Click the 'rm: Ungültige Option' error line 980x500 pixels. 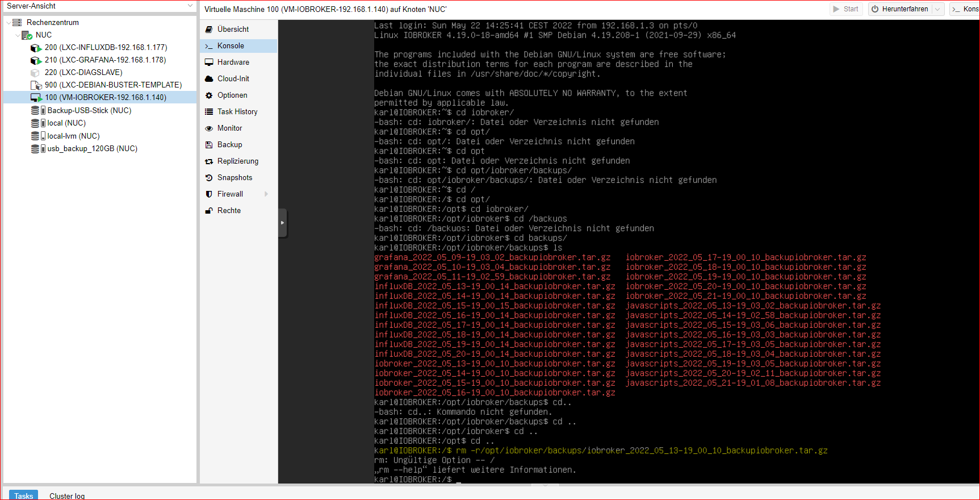(x=434, y=460)
